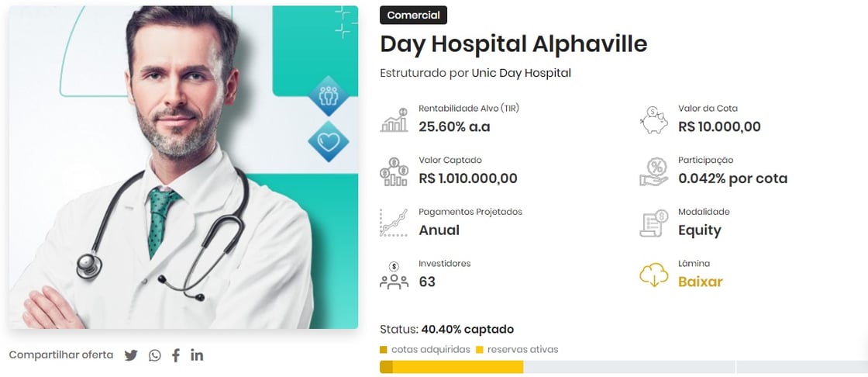
Task: Click the Comercial category tag
Action: 413,16
